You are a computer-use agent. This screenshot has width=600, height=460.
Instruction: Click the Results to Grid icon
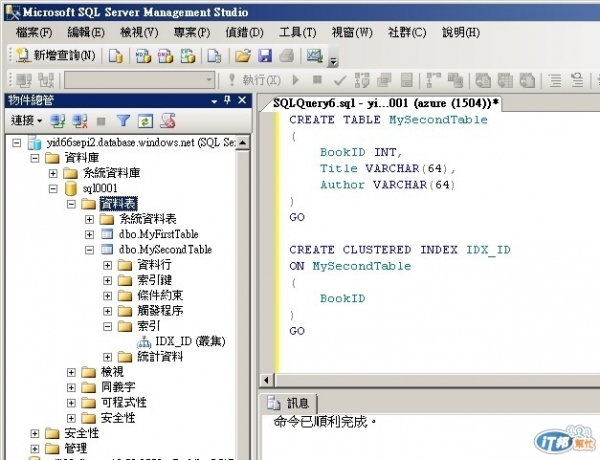click(505, 80)
